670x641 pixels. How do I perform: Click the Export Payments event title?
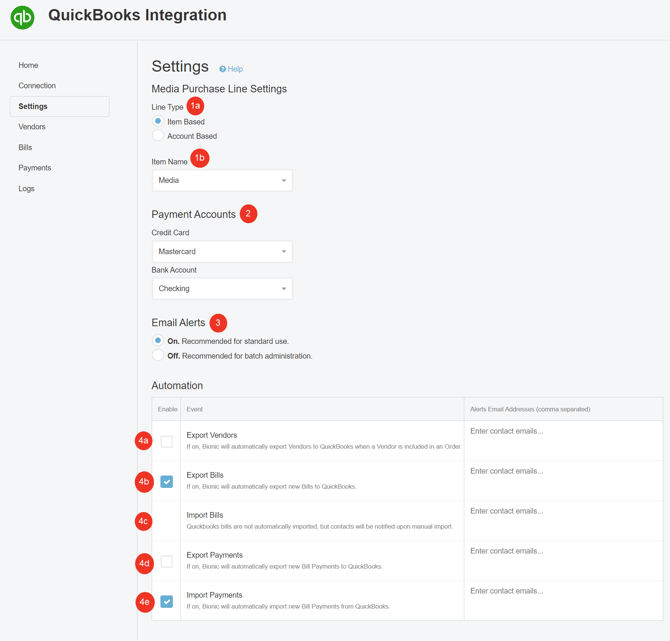coord(215,555)
